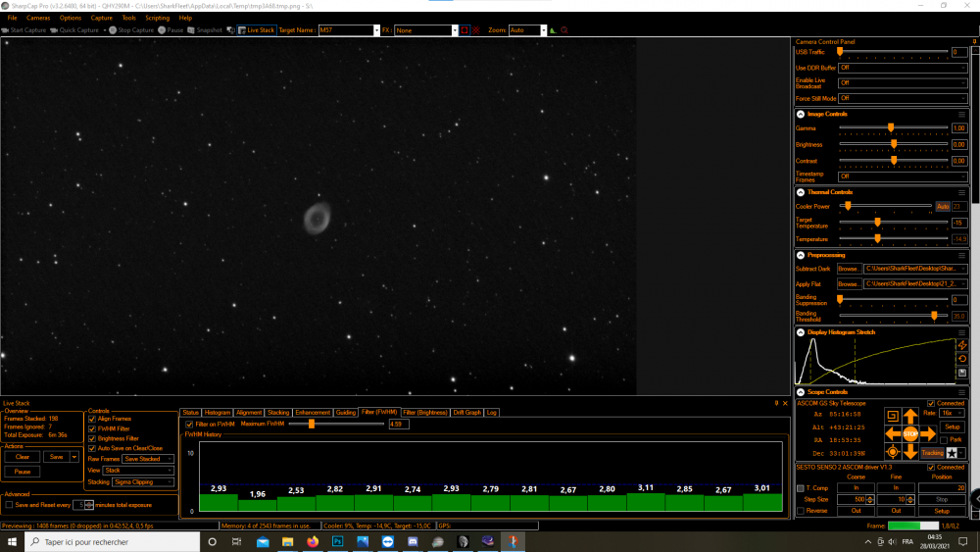Click the telescope Setup button
The image size is (980, 552).
952,427
